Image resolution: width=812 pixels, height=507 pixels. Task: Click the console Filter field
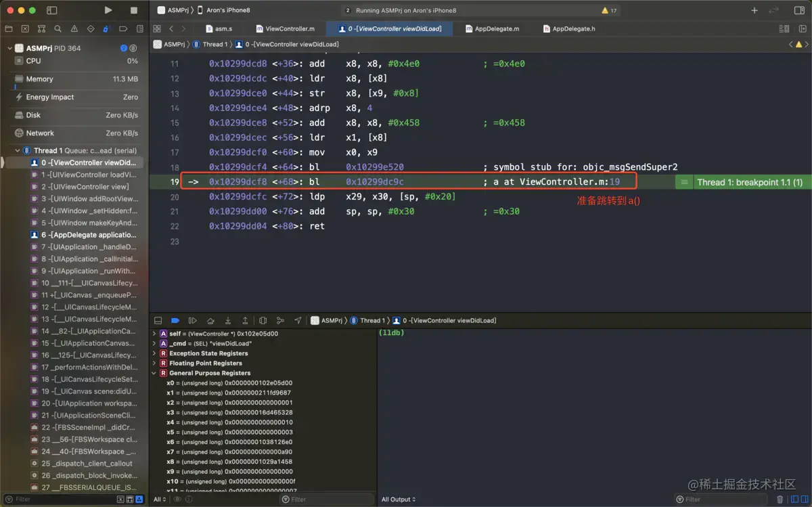coord(721,500)
